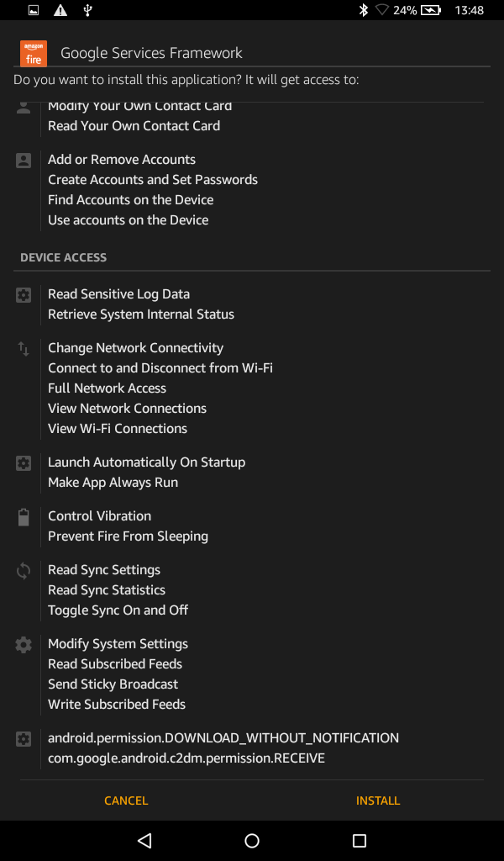Tap the sync settings circular arrow icon
The image size is (504, 861).
[23, 570]
